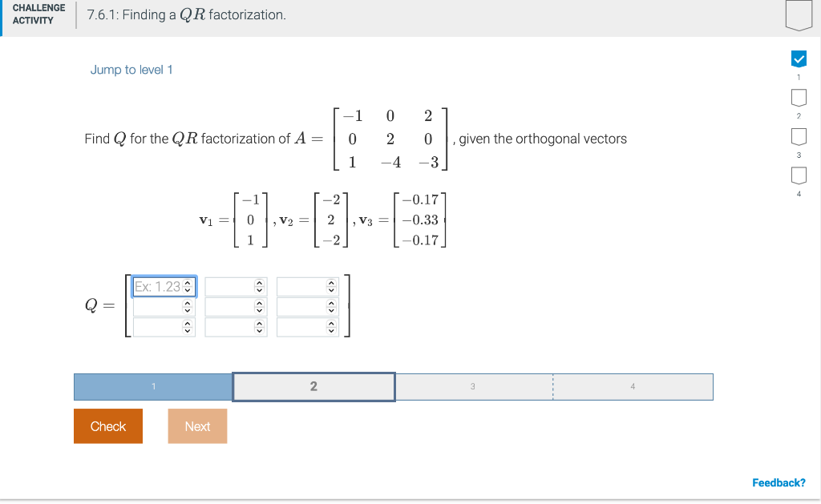Viewport: 821px width, 504px height.
Task: Select the level 4 badge in the sidebar
Action: point(798,175)
